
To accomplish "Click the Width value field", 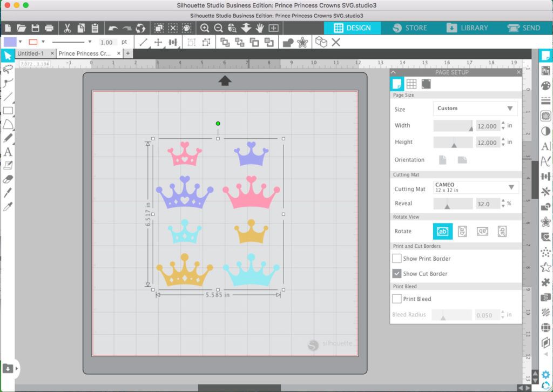I will [x=487, y=126].
